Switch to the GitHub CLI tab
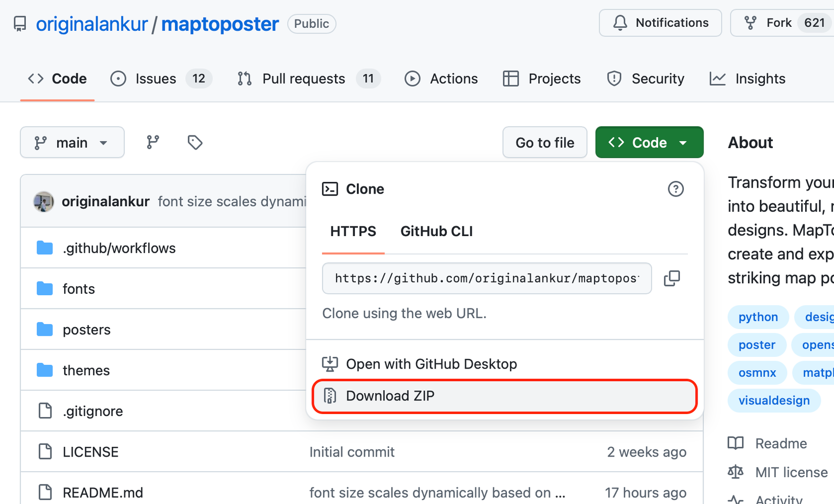The image size is (834, 504). [436, 232]
